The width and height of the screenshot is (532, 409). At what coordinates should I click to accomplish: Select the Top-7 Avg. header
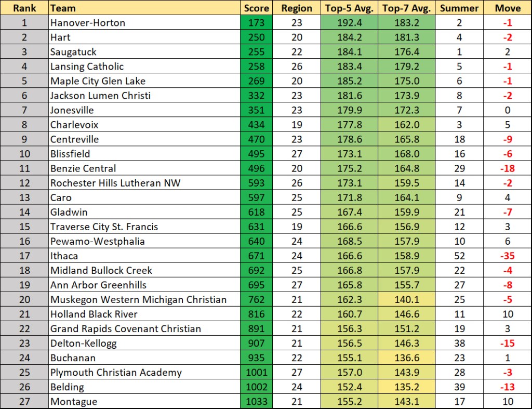pos(406,8)
